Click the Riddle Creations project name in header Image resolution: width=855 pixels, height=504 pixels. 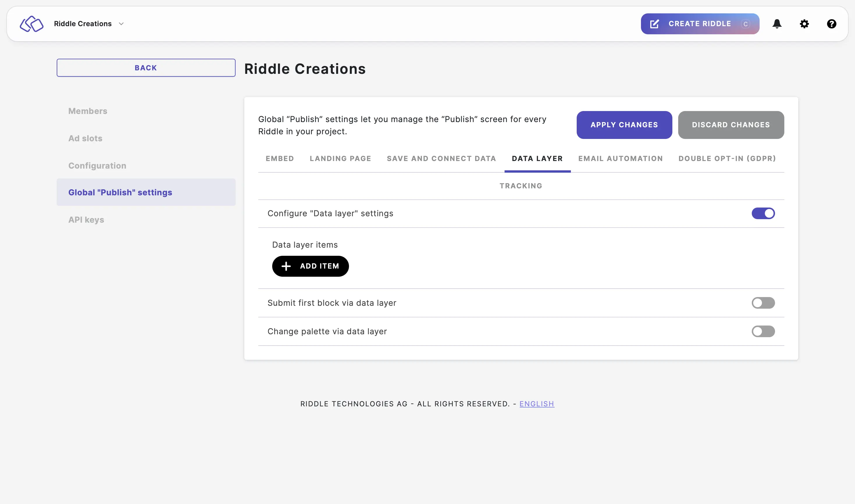point(83,24)
